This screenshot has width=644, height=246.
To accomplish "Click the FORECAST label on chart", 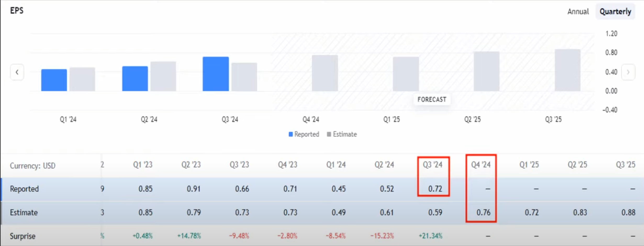I will click(432, 99).
